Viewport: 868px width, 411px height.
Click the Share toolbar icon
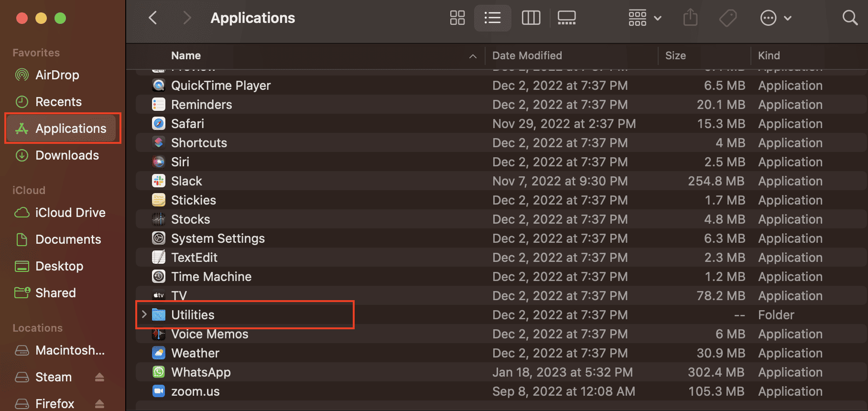click(x=690, y=18)
